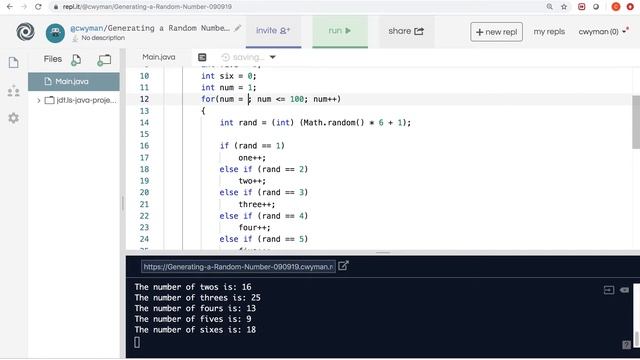Open the saving history dropdown arrow
This screenshot has width=640, height=360.
click(273, 57)
